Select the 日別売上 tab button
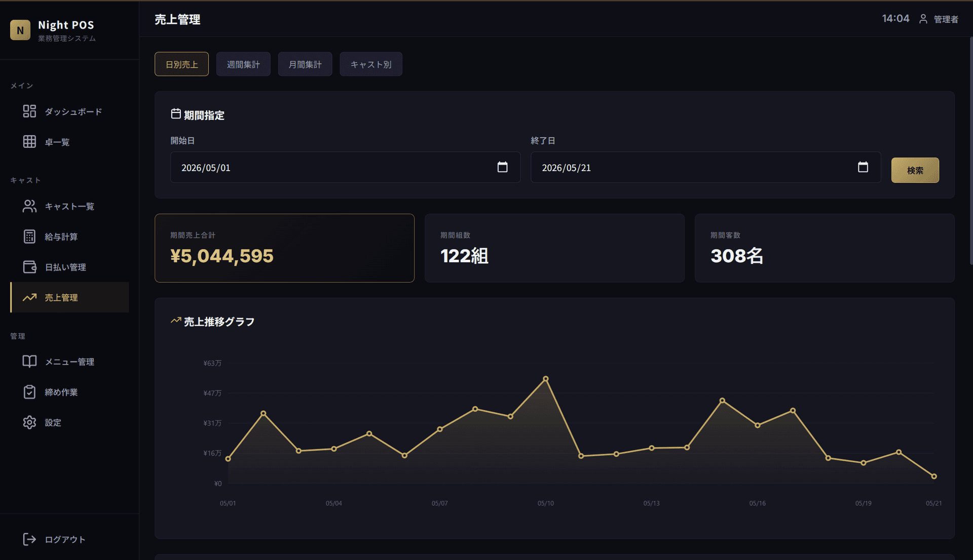 click(181, 64)
